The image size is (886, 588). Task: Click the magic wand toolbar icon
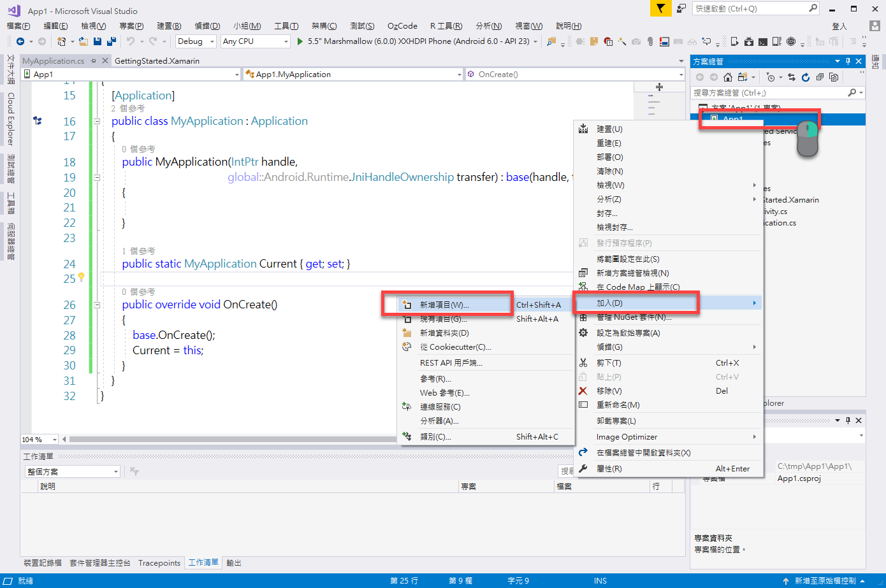622,41
